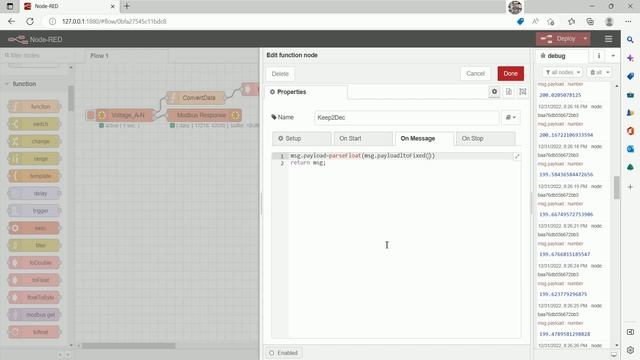640x360 pixels.
Task: Open the Deploy options dropdown arrow
Action: pos(585,39)
